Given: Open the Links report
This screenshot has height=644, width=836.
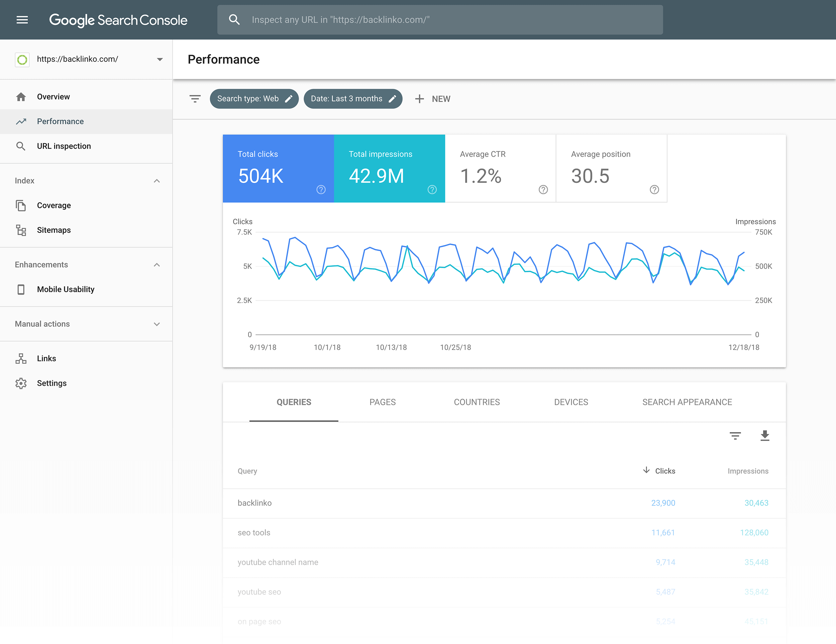Looking at the screenshot, I should tap(86, 358).
